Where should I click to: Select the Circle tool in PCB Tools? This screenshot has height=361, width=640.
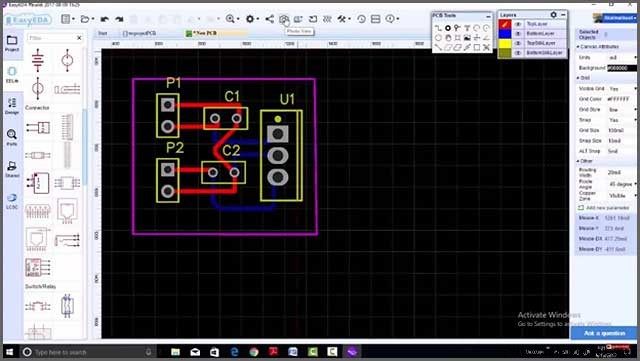click(x=438, y=38)
